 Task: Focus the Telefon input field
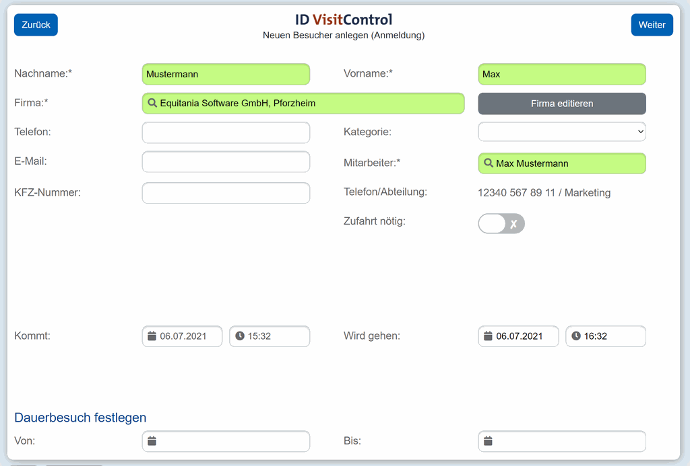[x=226, y=132]
